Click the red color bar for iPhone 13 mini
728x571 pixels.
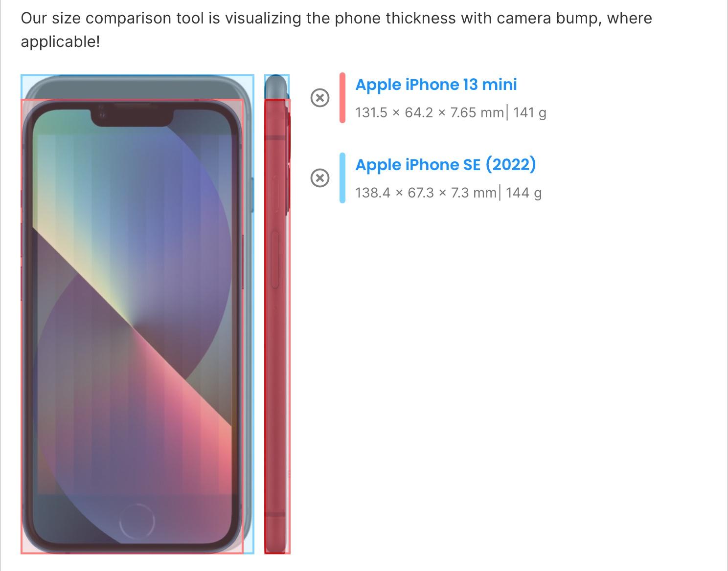click(342, 98)
